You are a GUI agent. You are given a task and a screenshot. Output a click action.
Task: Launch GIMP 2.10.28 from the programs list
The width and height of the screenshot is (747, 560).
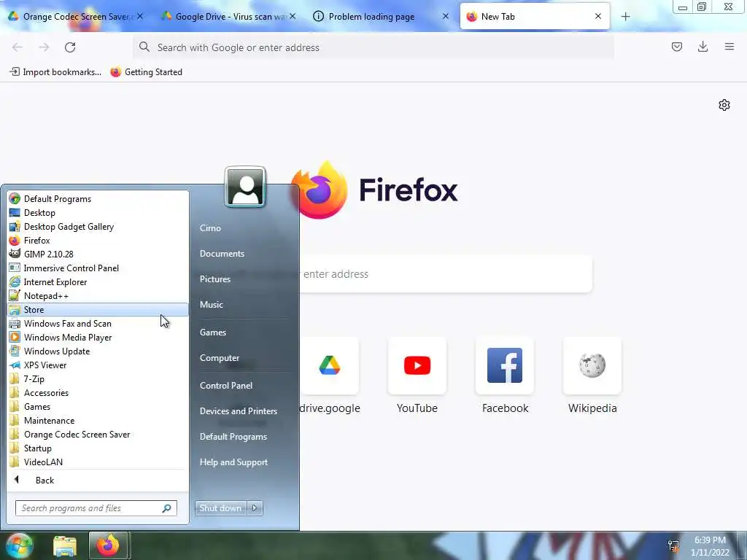point(98,254)
